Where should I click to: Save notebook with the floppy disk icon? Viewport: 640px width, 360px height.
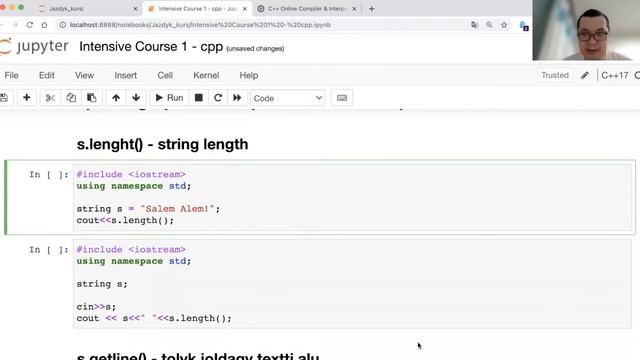pos(4,98)
